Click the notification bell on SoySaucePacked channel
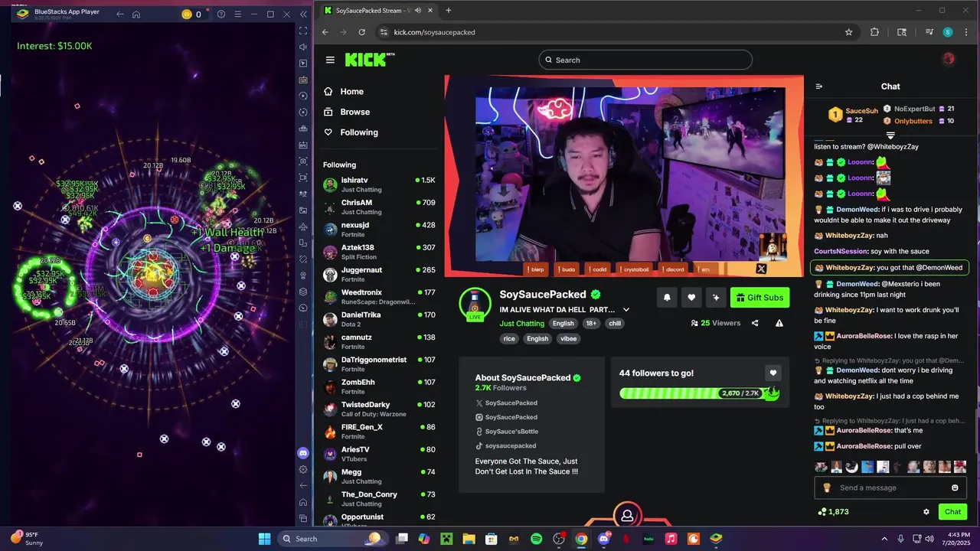980x551 pixels. (x=667, y=298)
